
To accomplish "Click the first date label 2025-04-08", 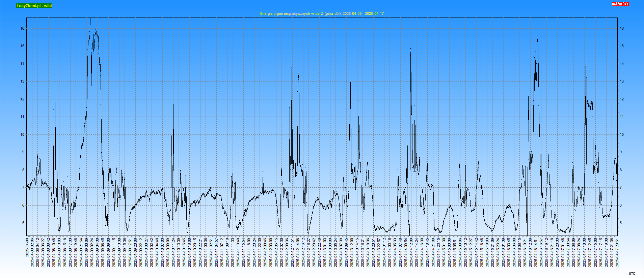I will tap(27, 247).
